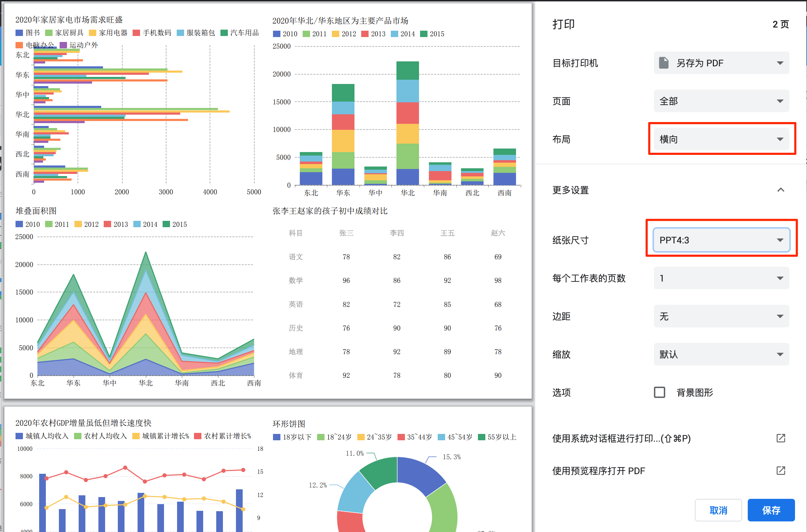807x532 pixels.
Task: Click 农村累计增长% legend swatch
Action: coord(198,436)
